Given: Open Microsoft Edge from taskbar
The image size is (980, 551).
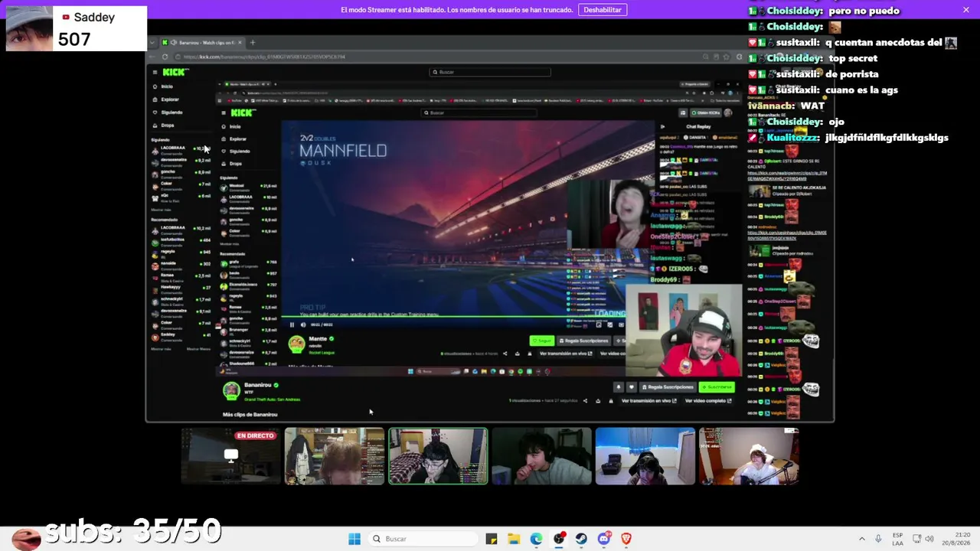Looking at the screenshot, I should 537,539.
